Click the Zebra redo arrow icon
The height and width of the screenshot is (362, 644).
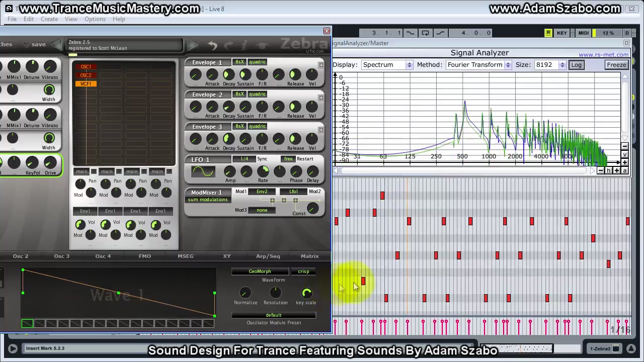point(229,46)
